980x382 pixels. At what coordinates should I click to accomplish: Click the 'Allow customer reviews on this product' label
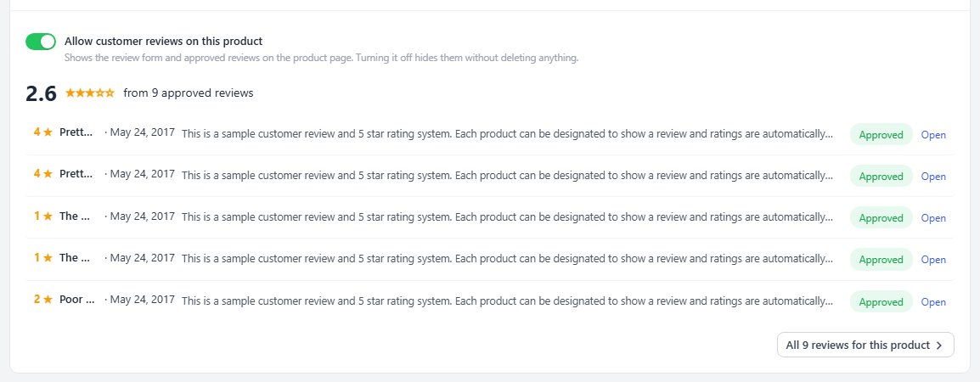pos(163,42)
